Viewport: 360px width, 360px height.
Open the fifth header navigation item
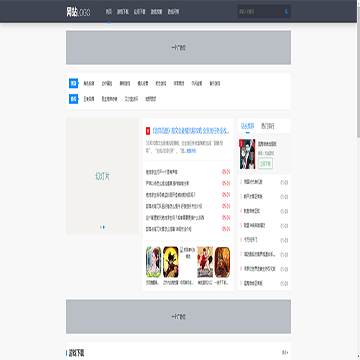coord(173,12)
